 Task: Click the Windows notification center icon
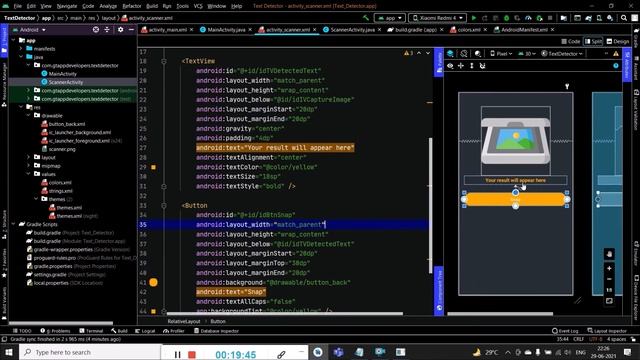tap(628, 352)
